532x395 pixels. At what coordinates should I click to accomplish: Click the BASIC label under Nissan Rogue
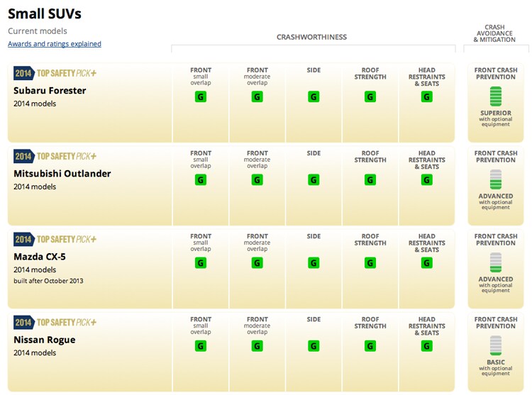point(496,362)
